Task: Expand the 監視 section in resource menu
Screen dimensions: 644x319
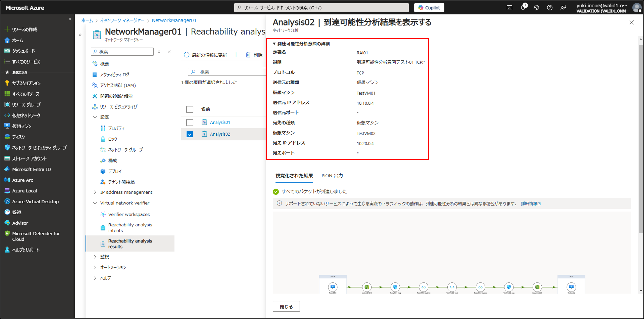Action: pyautogui.click(x=95, y=257)
